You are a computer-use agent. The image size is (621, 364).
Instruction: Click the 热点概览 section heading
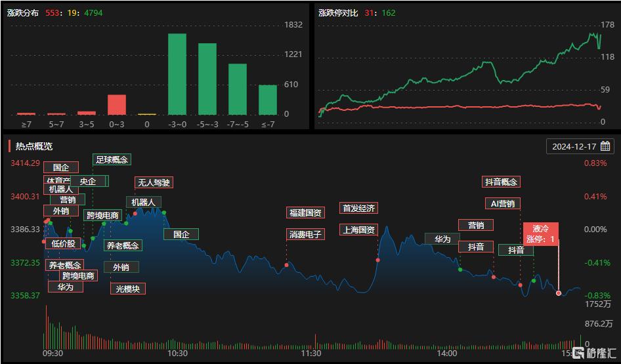[x=34, y=146]
